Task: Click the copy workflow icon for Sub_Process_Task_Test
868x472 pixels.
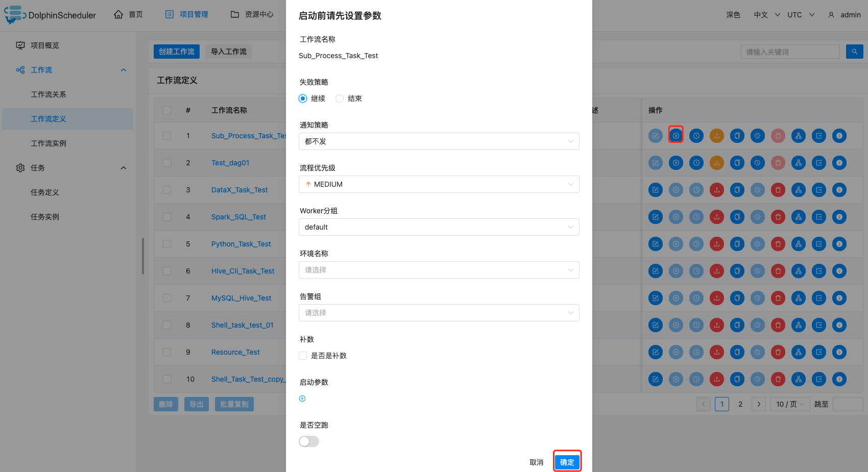Action: (x=737, y=136)
